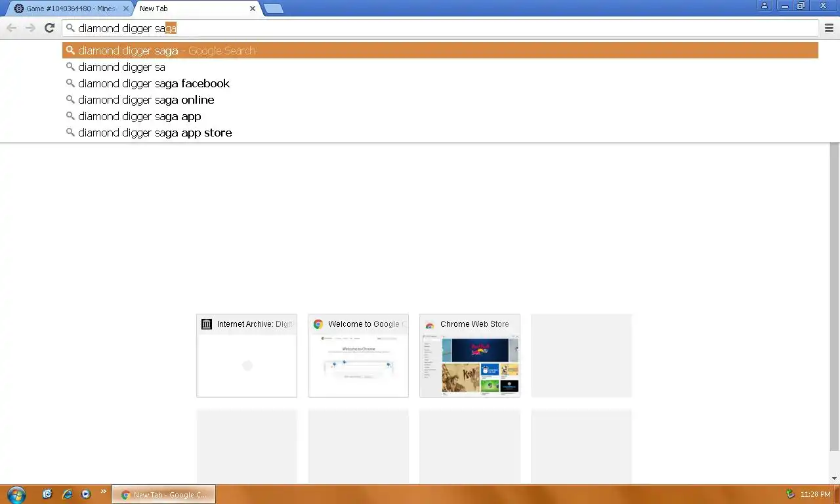Screen dimensions: 840x504
Task: Open the Windows Start button
Action: click(x=16, y=494)
